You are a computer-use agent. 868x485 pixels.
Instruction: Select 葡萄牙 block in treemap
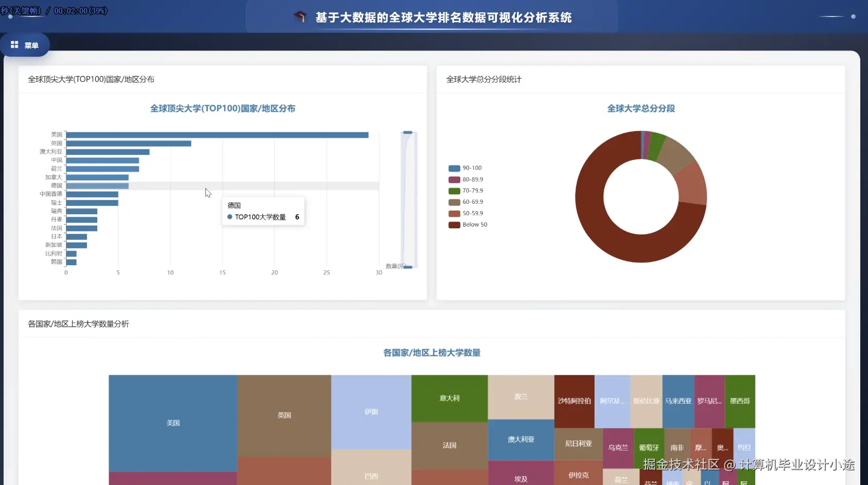(649, 448)
